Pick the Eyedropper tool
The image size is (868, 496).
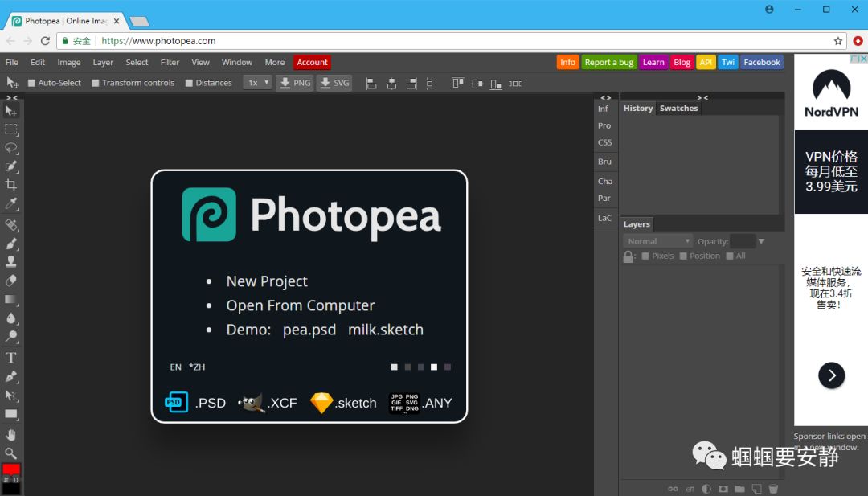[11, 204]
